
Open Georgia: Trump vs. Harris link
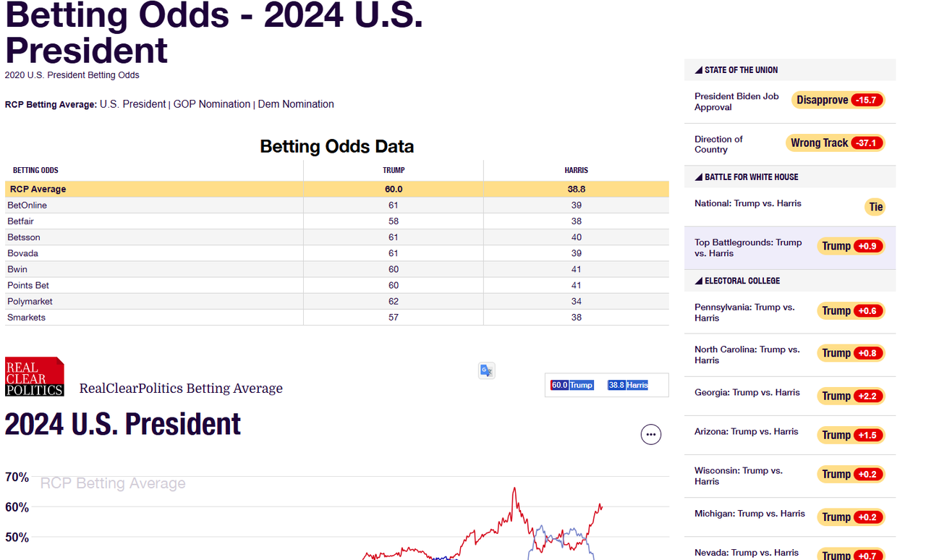point(747,392)
